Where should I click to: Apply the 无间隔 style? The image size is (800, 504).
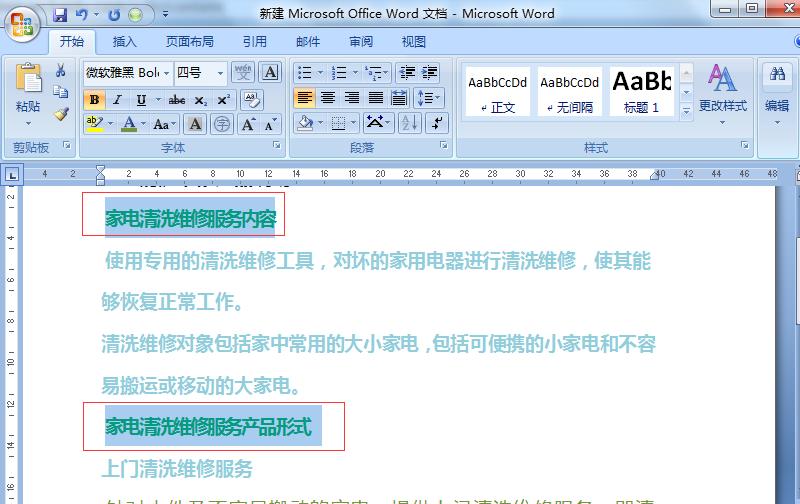569,91
